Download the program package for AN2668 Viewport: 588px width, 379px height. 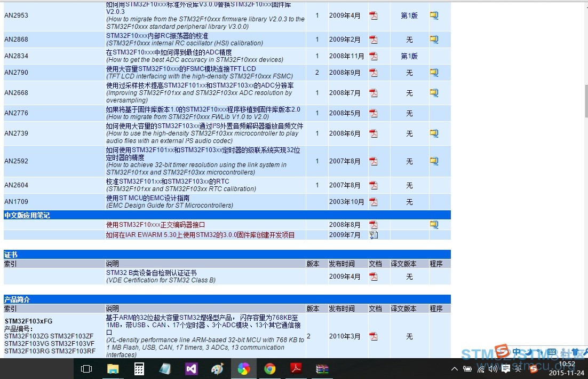(x=434, y=93)
